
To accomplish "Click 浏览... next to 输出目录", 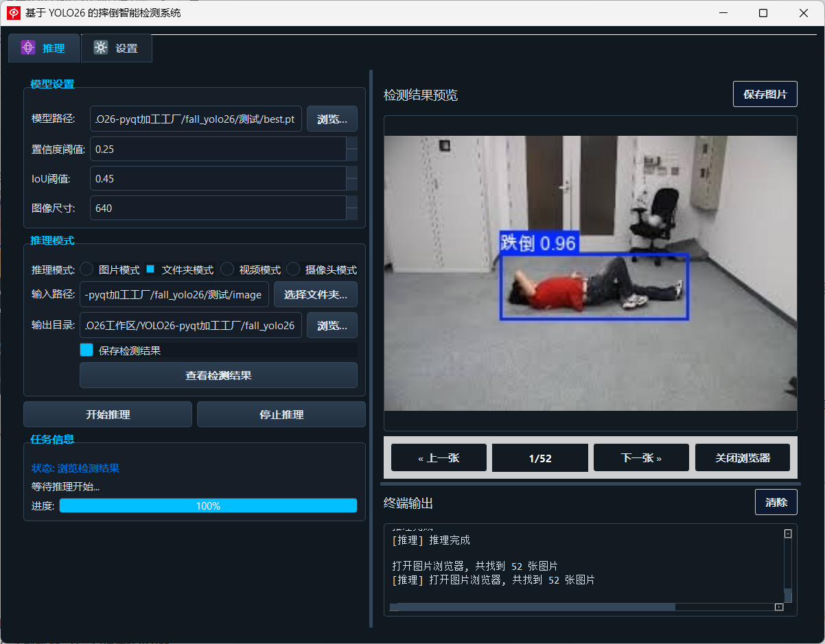I will (x=332, y=325).
